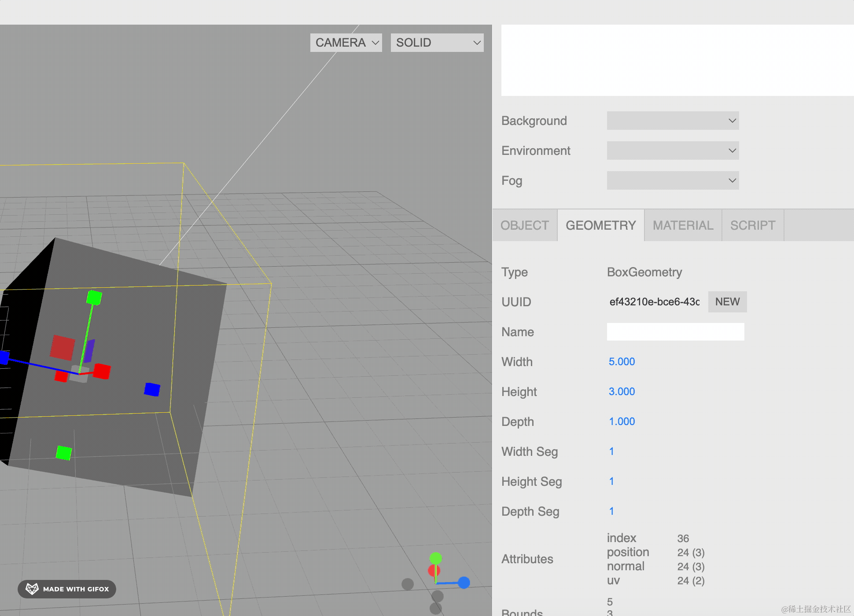The width and height of the screenshot is (854, 616).
Task: Open the CAMERA dropdown in viewport
Action: click(346, 43)
